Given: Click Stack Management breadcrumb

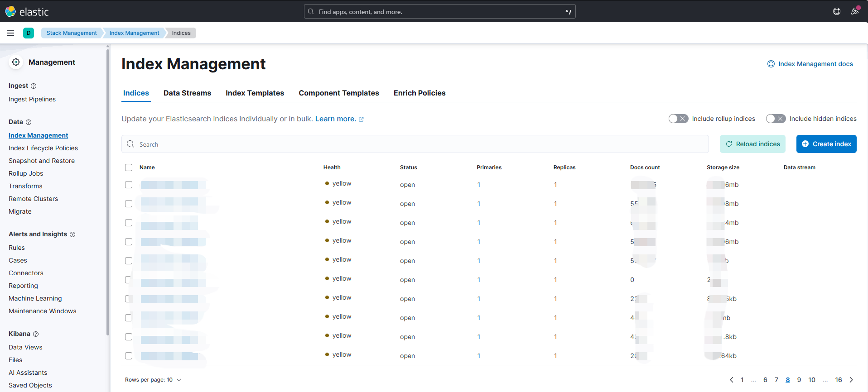Looking at the screenshot, I should pyautogui.click(x=72, y=33).
